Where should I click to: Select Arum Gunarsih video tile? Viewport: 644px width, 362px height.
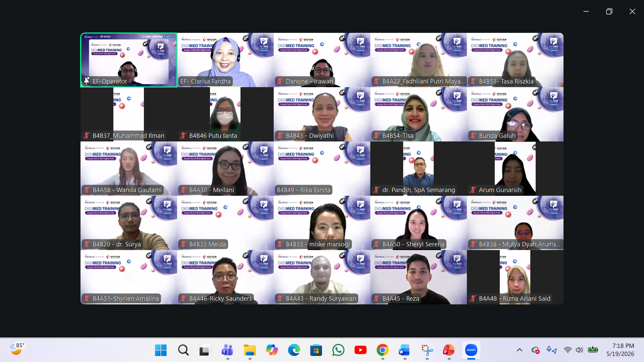[515, 169]
